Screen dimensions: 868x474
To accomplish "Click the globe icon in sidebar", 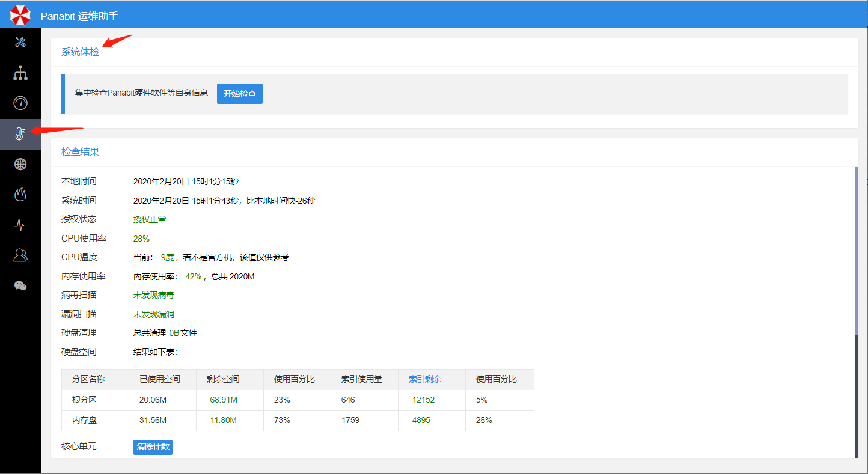I will pyautogui.click(x=20, y=164).
